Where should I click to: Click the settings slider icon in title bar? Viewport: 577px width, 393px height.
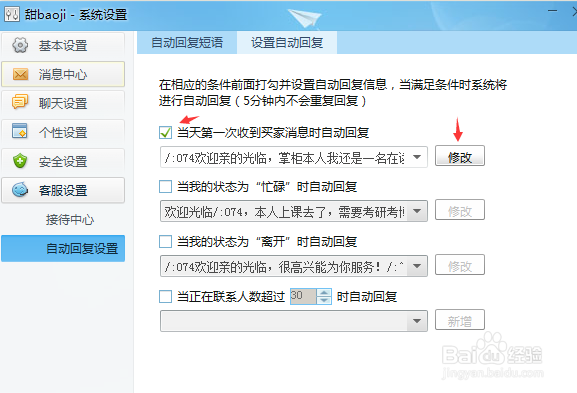click(12, 14)
